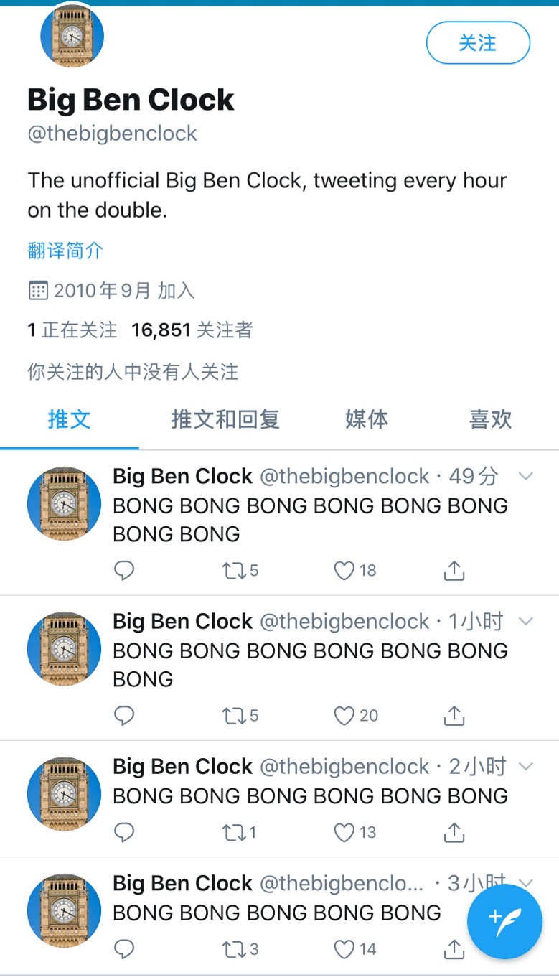Open chevron menu on 2小时 tweet
The width and height of the screenshot is (559, 980).
point(526,766)
